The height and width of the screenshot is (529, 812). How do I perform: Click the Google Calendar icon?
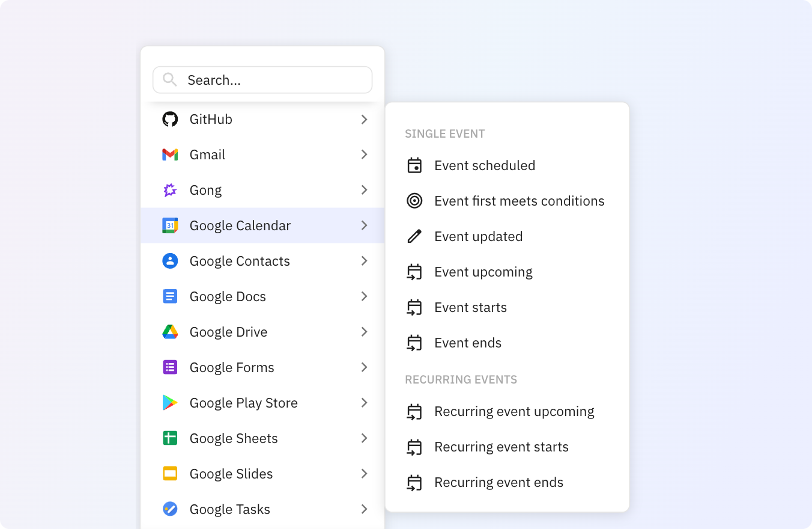170,225
